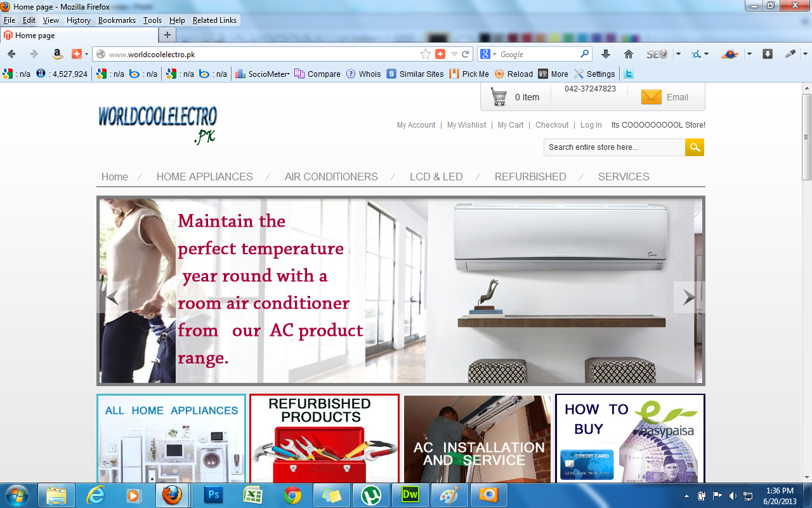
Task: Click the WR More toolbar item
Action: 553,74
